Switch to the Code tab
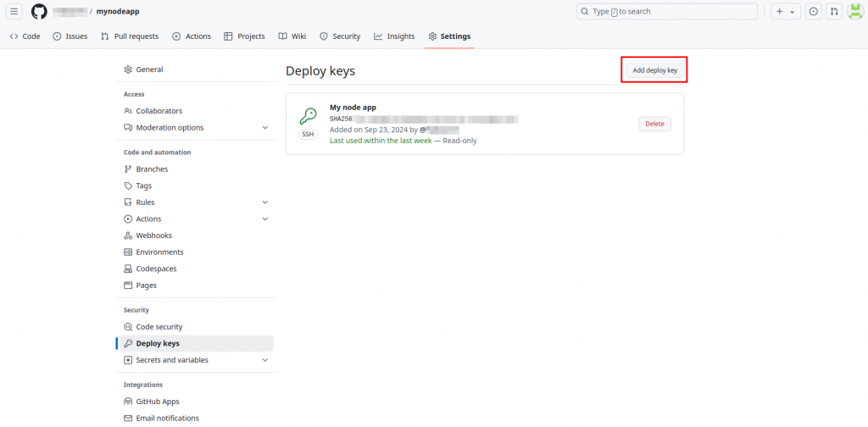 coord(25,36)
